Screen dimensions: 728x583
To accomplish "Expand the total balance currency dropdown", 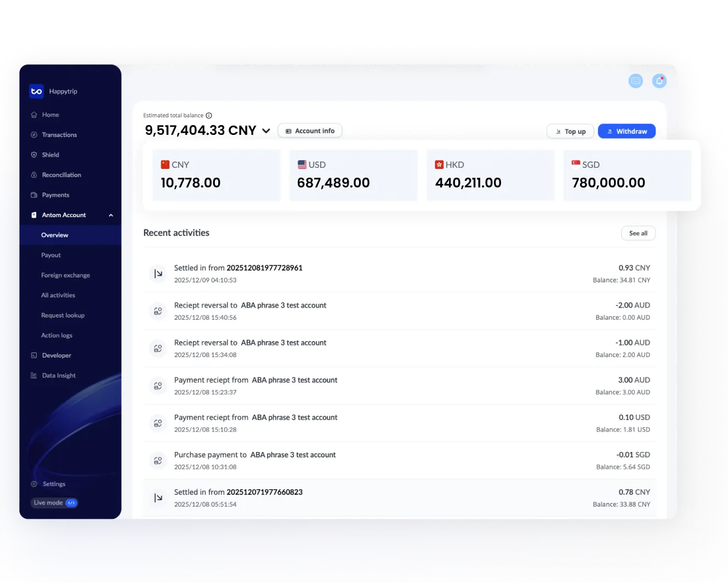I will 266,131.
